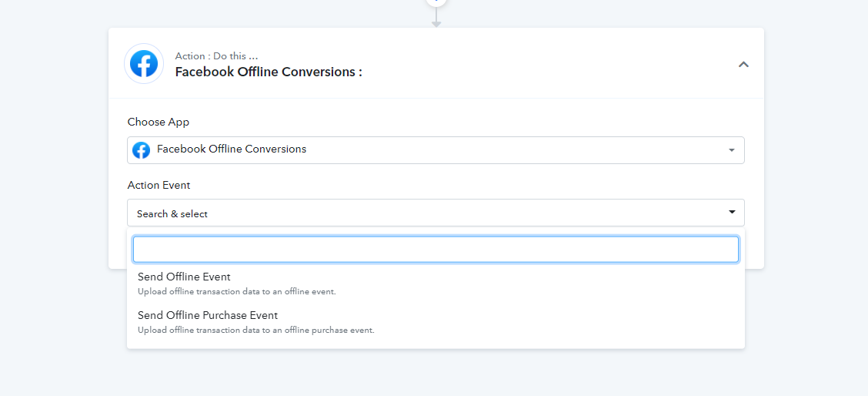The height and width of the screenshot is (396, 868).
Task: Open the Action Event Search & select dropdown
Action: (436, 213)
